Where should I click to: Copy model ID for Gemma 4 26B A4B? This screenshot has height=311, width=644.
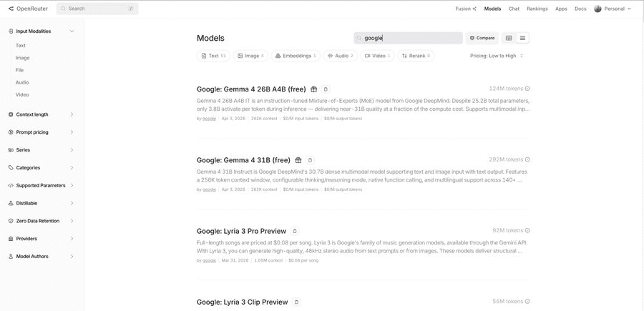pyautogui.click(x=326, y=89)
